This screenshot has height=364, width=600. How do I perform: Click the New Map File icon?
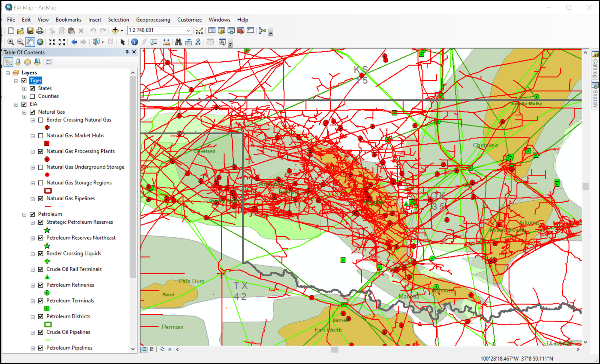11,30
